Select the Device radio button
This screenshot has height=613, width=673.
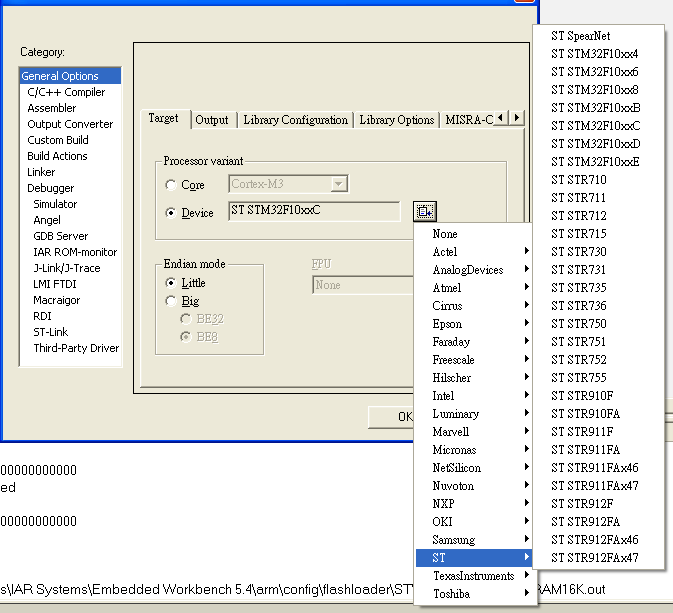click(x=171, y=213)
